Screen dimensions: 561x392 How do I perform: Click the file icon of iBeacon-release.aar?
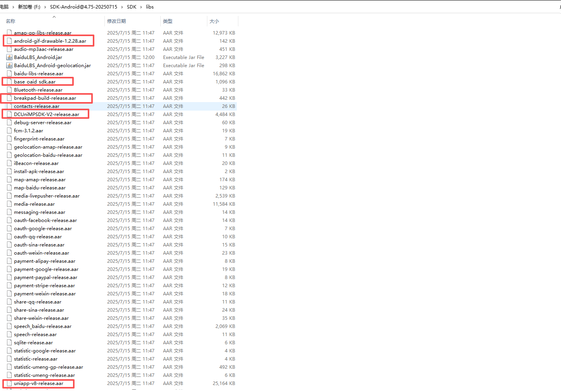click(9, 163)
